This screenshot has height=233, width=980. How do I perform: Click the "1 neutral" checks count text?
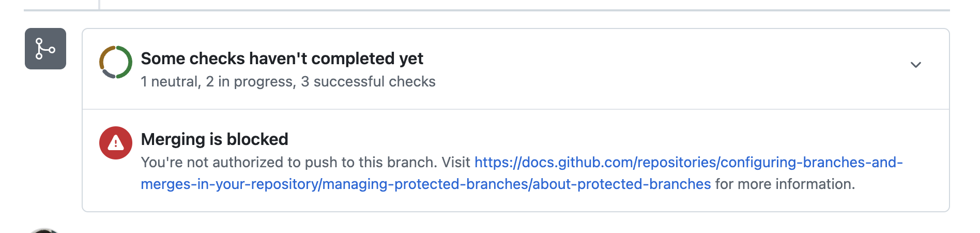[170, 82]
